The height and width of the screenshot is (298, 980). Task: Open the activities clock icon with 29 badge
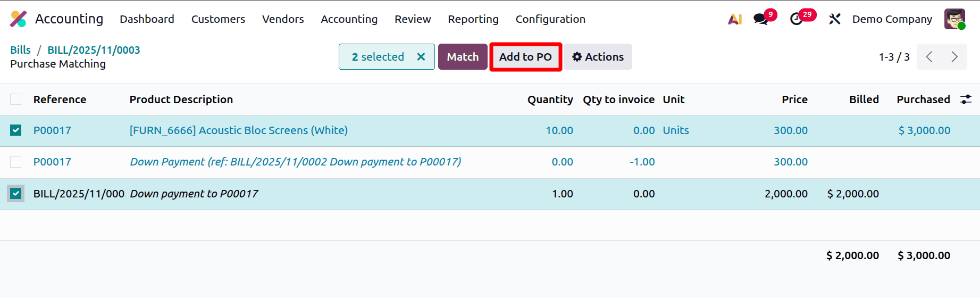(796, 19)
